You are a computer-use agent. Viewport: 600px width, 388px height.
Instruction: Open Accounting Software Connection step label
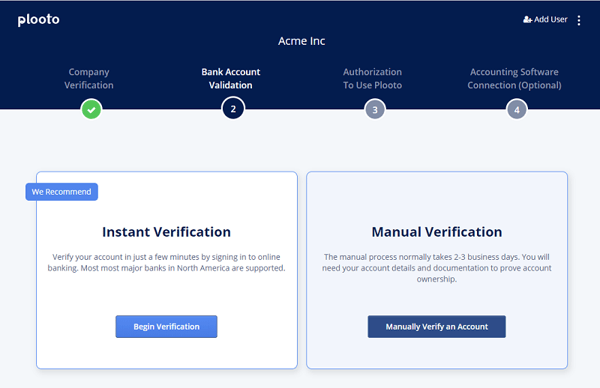point(514,78)
